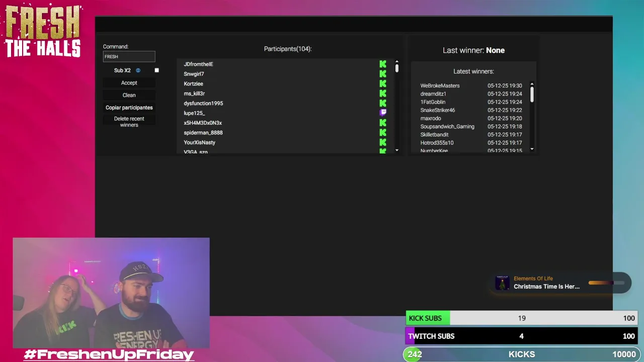The image size is (644, 362).
Task: Select participant Snwgirl7
Action: (x=194, y=74)
